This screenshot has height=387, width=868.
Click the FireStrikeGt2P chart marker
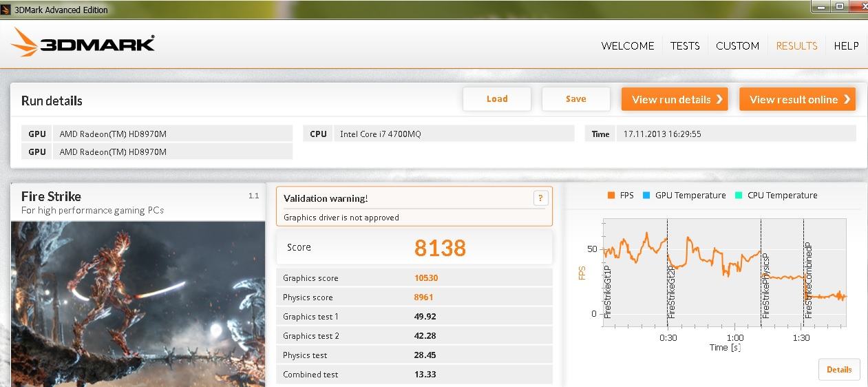tap(670, 291)
